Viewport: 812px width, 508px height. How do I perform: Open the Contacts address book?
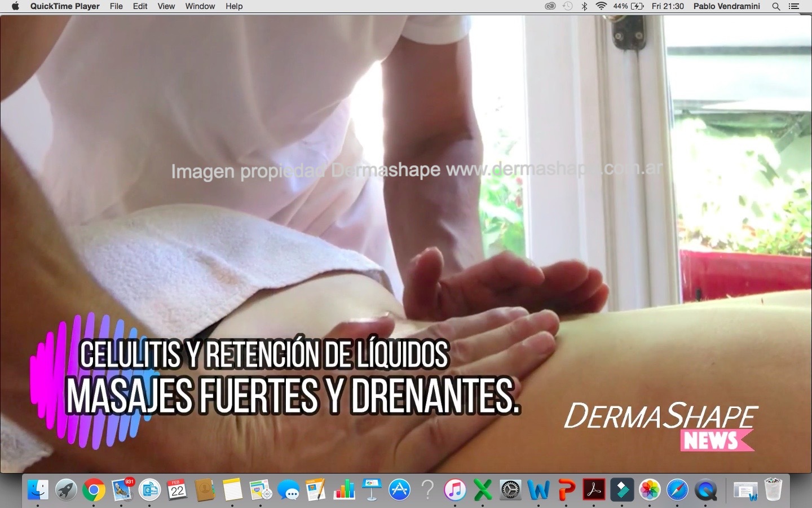205,490
